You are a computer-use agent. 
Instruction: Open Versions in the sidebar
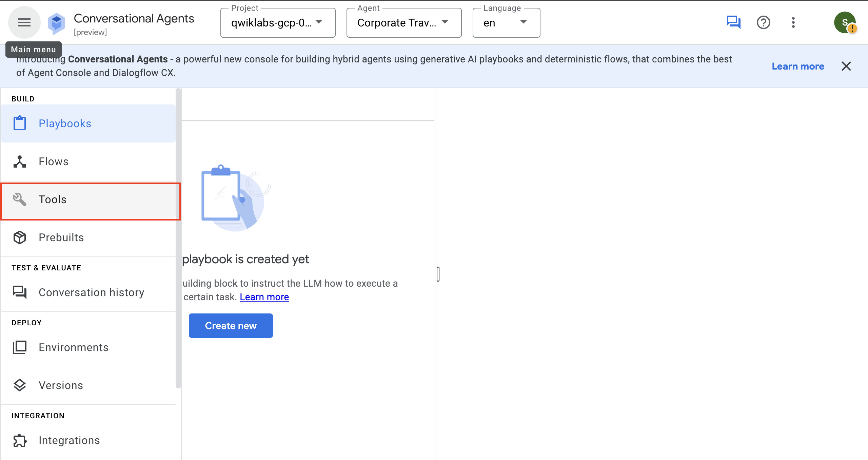88,385
